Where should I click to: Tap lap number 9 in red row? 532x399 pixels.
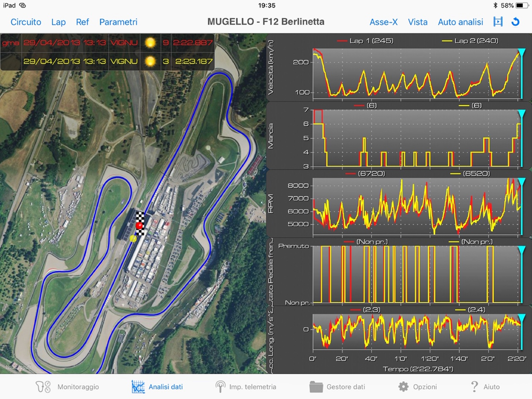(x=166, y=43)
